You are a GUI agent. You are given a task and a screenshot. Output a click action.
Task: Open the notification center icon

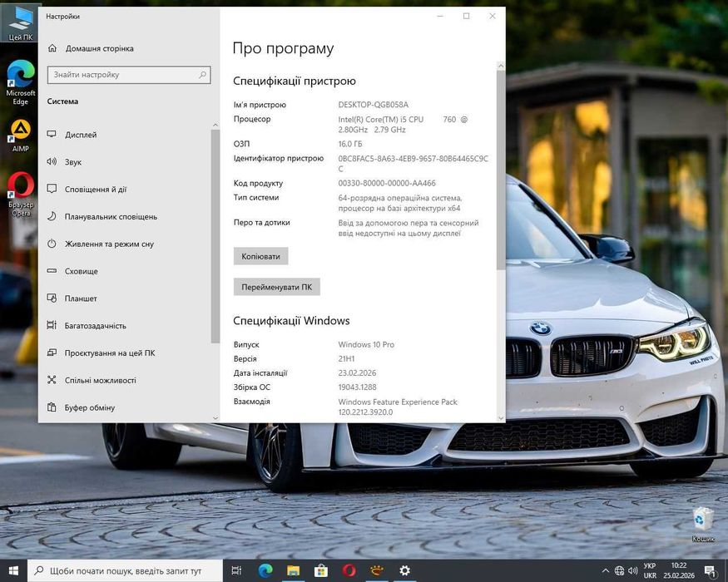click(710, 571)
